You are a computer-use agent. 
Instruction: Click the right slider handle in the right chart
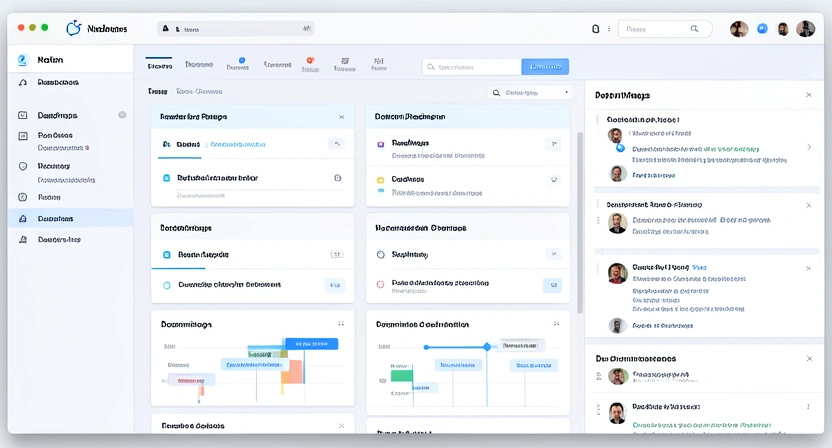487,347
